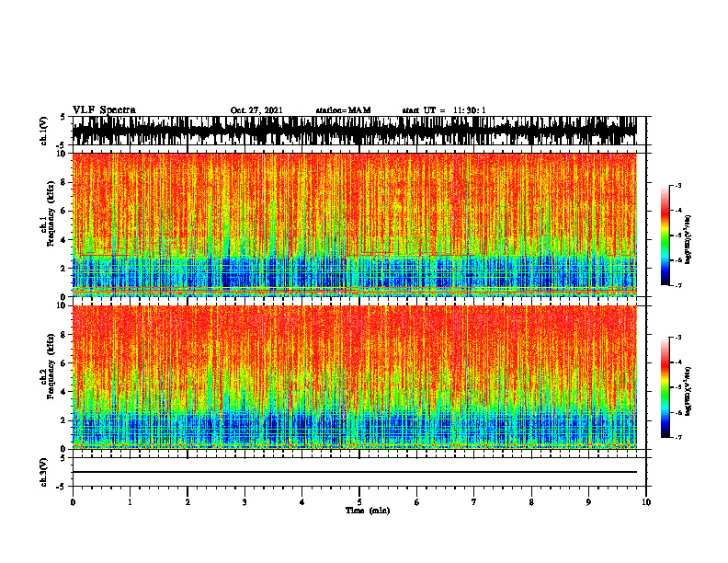Click the ch.1 spectrogram color scale bar
Screen dimensions: 728x563
665,236
